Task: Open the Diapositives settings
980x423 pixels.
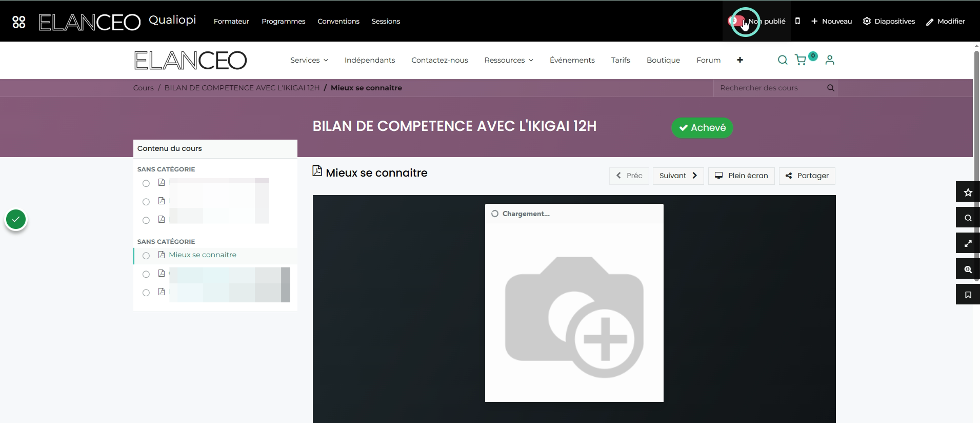Action: [889, 21]
